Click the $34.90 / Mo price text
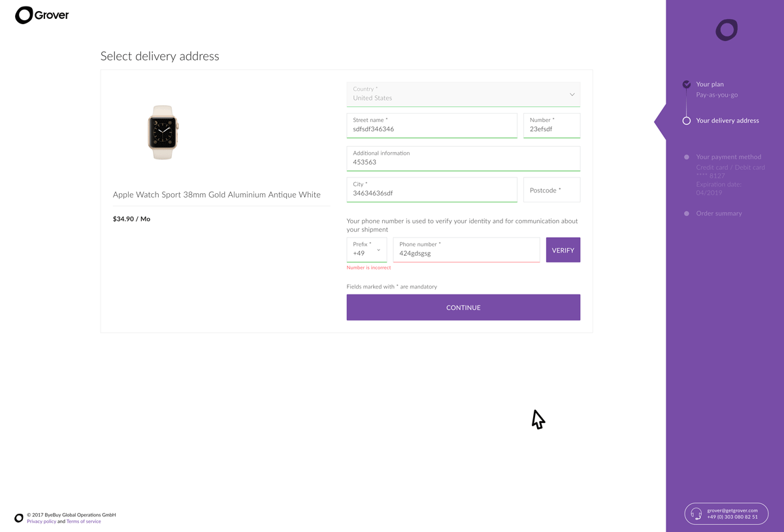The width and height of the screenshot is (784, 532). (131, 219)
